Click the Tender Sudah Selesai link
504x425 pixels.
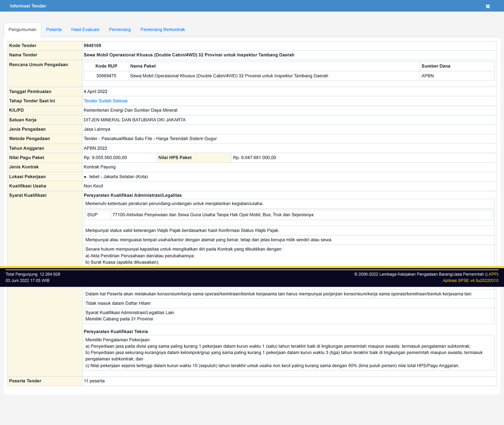tap(105, 101)
